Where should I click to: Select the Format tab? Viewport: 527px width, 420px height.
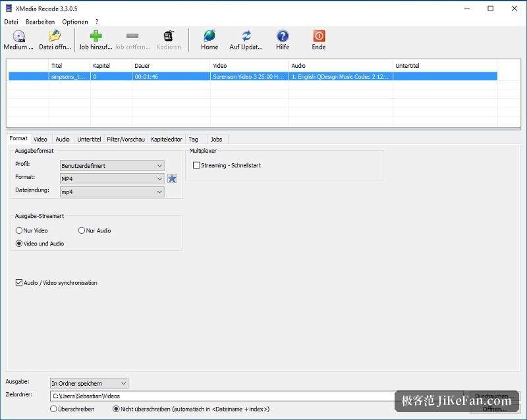tap(18, 138)
